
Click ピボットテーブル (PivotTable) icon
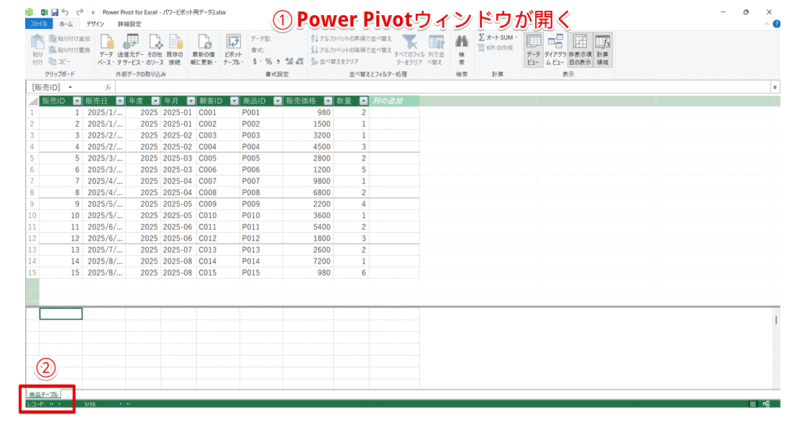pos(233,50)
